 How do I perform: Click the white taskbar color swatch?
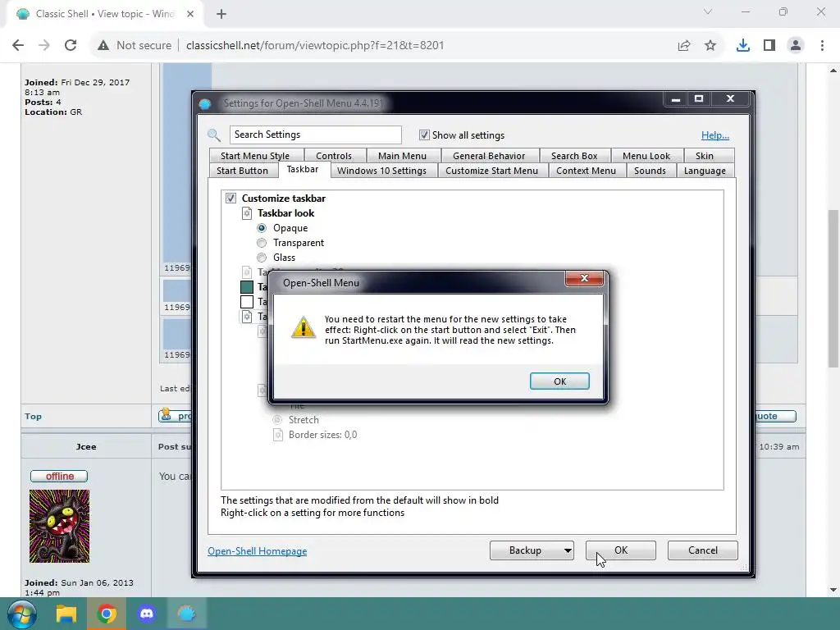point(246,302)
